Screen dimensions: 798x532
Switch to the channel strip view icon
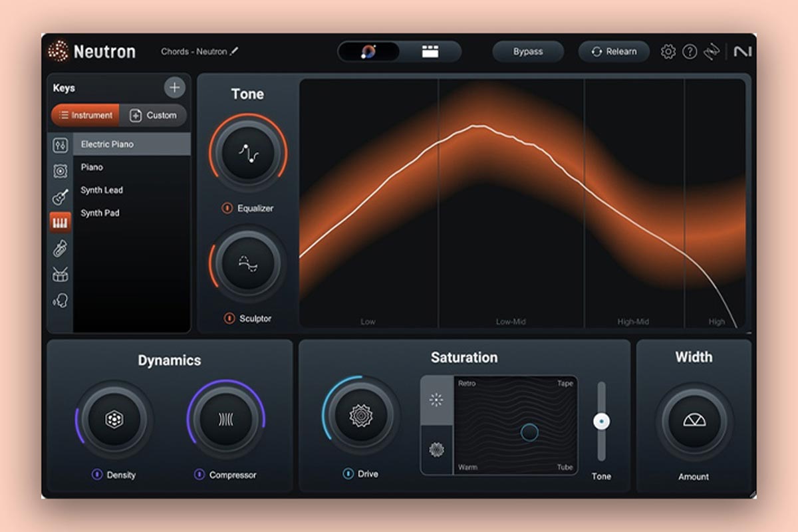click(431, 51)
